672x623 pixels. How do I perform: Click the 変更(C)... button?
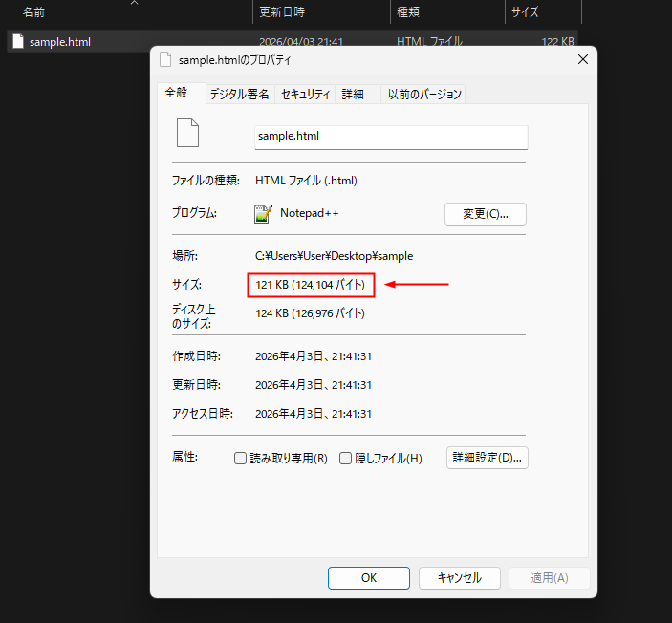point(486,214)
